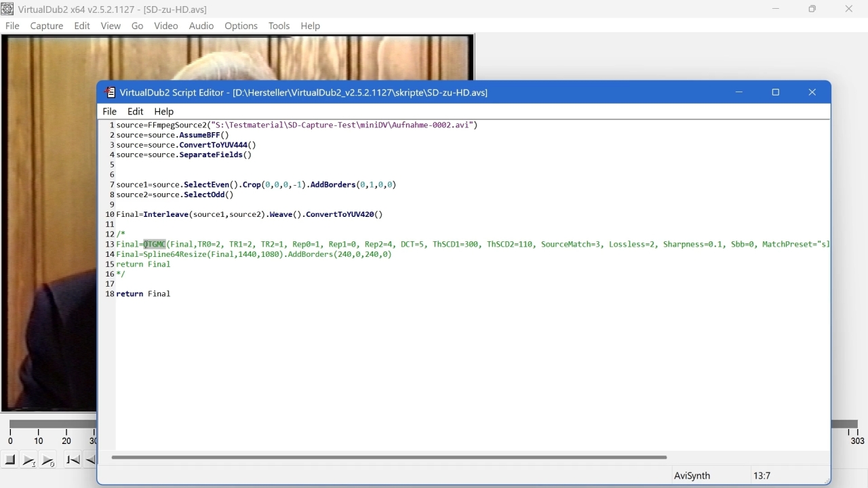The height and width of the screenshot is (488, 868).
Task: Click SelectOdd on line 8
Action: point(204,195)
